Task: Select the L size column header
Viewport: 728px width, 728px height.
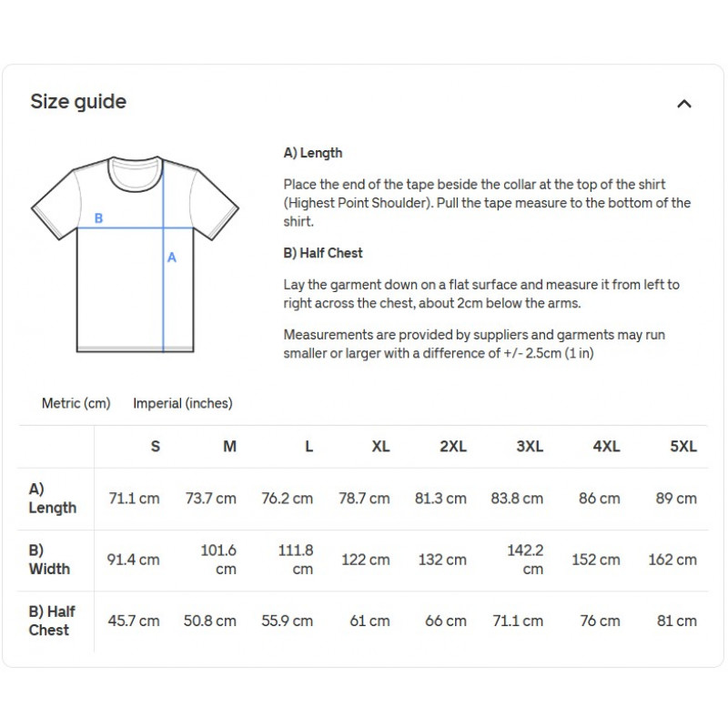Action: (308, 447)
